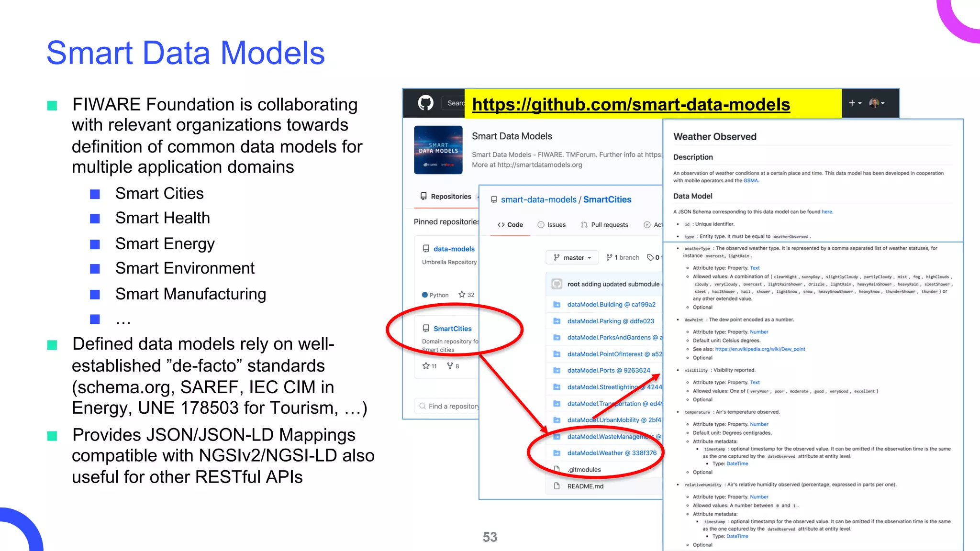
Task: Open the SmartCities pinned repository
Action: (x=452, y=329)
